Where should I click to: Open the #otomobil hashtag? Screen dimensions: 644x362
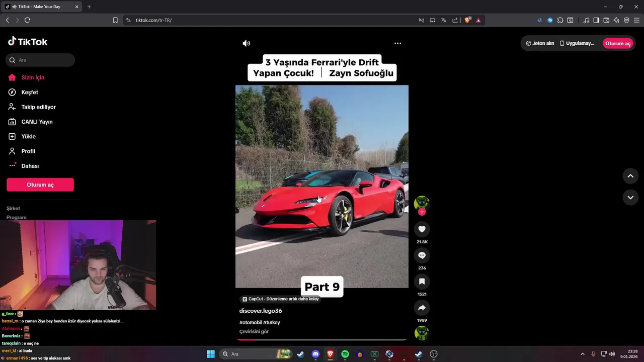pyautogui.click(x=250, y=322)
